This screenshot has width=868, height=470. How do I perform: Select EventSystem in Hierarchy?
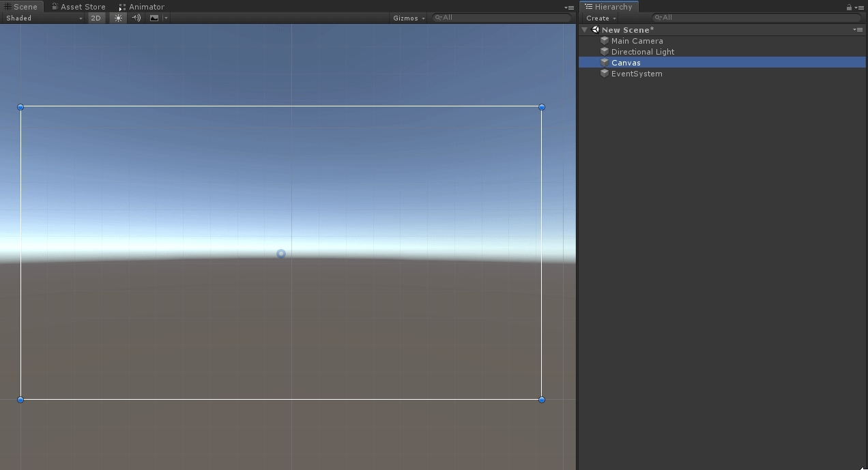[722, 74]
